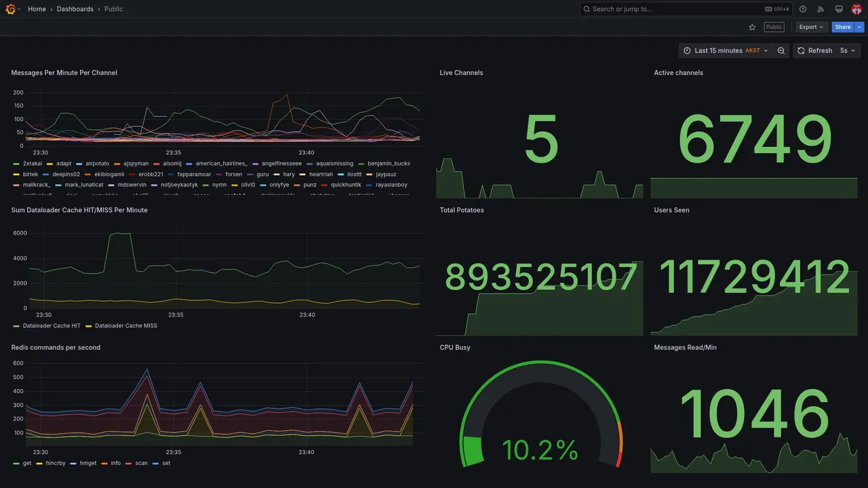Go to Home breadcrumb
Screen dimensions: 868x488
(37, 9)
